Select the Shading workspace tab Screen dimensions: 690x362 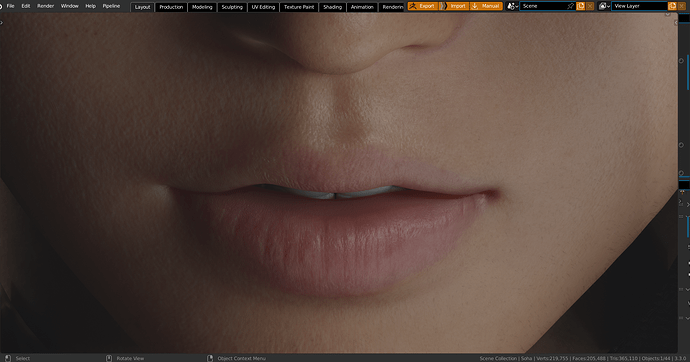click(x=332, y=7)
